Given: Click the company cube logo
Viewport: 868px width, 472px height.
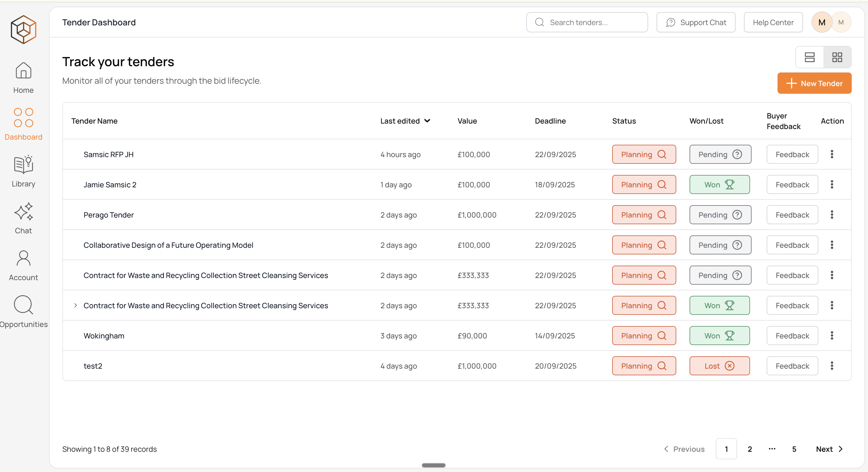Looking at the screenshot, I should 23,29.
